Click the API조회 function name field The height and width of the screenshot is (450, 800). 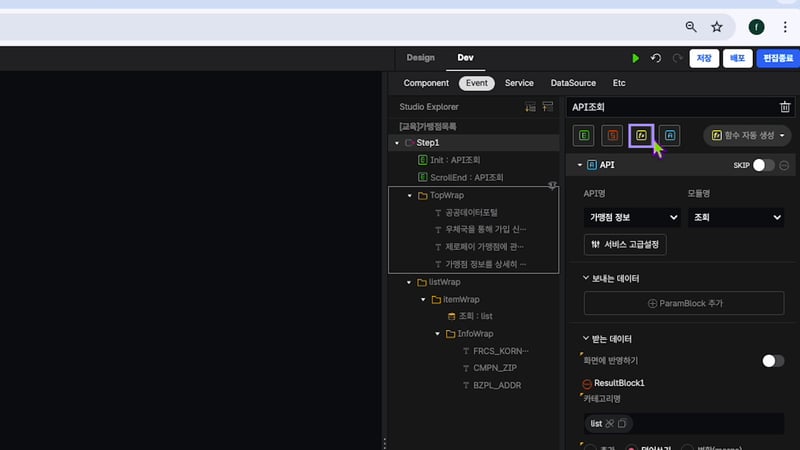pyautogui.click(x=672, y=107)
